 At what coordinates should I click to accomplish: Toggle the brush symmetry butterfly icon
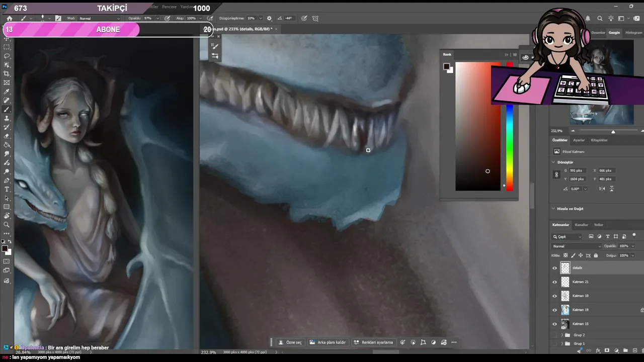click(x=315, y=18)
